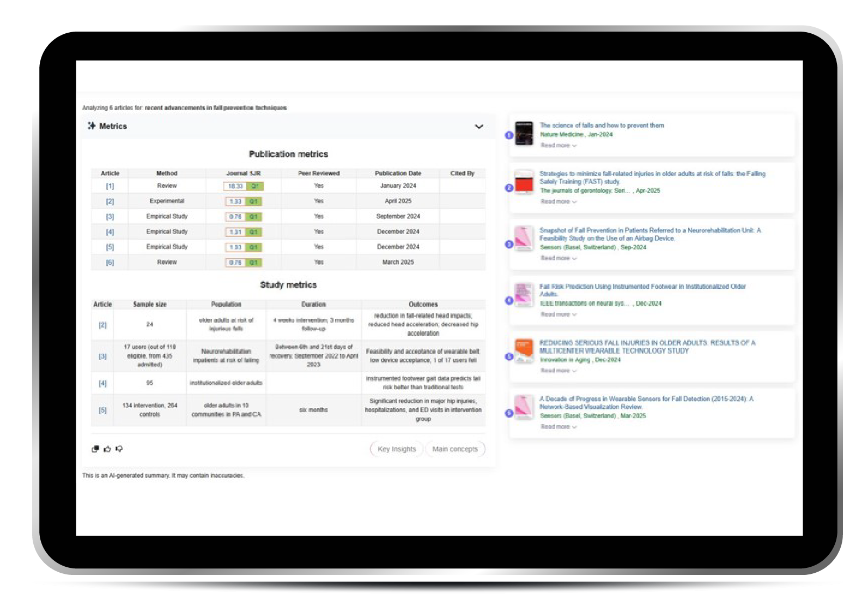Viewport: 868px width, 612px height.
Task: Expand Read more under Innovation in Aging article
Action: (558, 371)
